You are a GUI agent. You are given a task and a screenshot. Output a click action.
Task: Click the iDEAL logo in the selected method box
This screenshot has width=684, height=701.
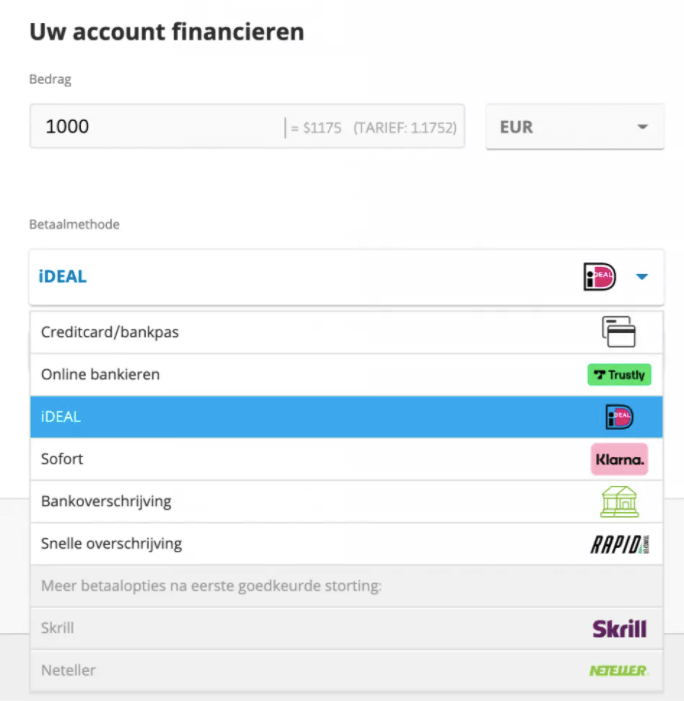[600, 277]
